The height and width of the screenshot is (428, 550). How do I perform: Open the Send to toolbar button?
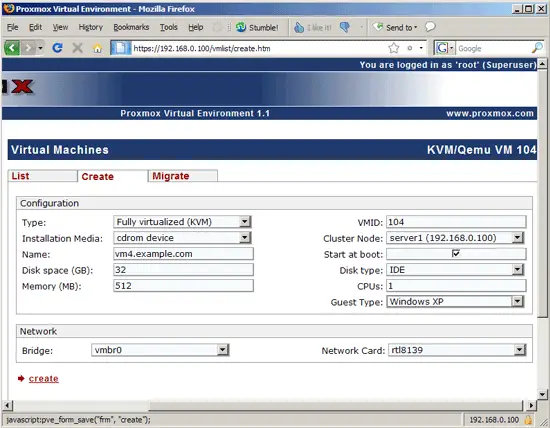tap(395, 27)
